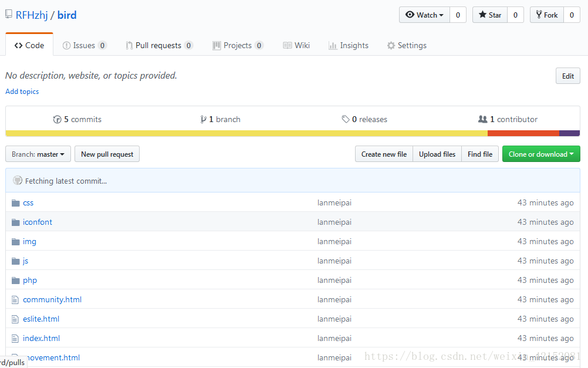Click the avatar beside Fetching latest commit
Viewport: 588px width, 368px height.
(17, 180)
